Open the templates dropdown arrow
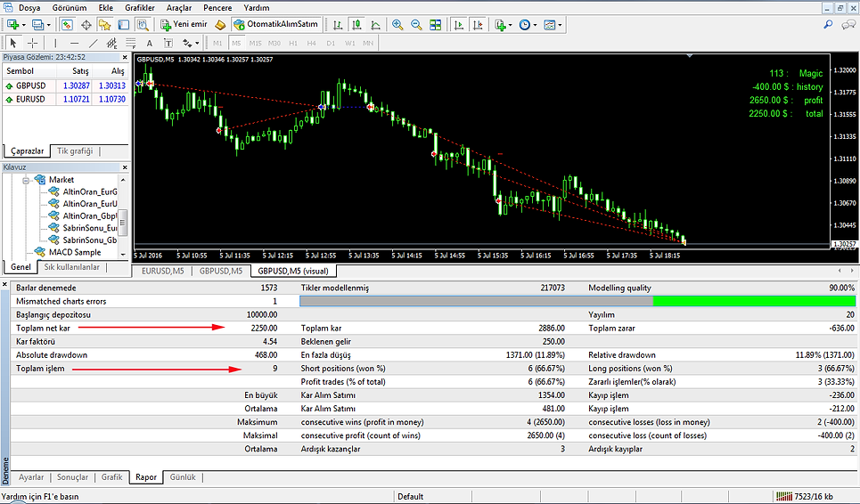Screen dimensions: 860x504 pyautogui.click(x=560, y=25)
